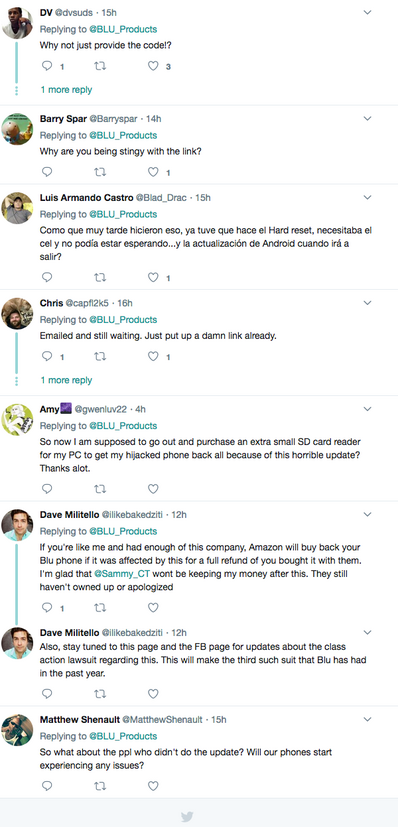Open the dropdown caret on DV's tweet
The image size is (398, 827).
pyautogui.click(x=368, y=12)
